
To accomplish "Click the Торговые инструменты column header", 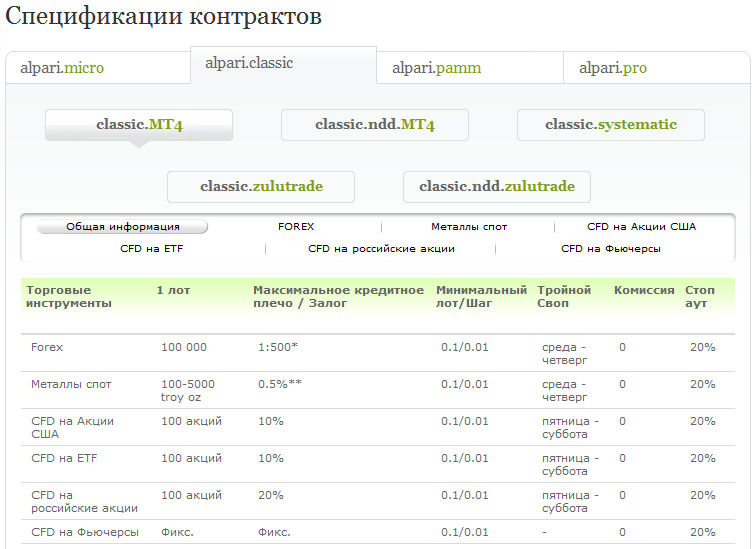I will click(69, 296).
